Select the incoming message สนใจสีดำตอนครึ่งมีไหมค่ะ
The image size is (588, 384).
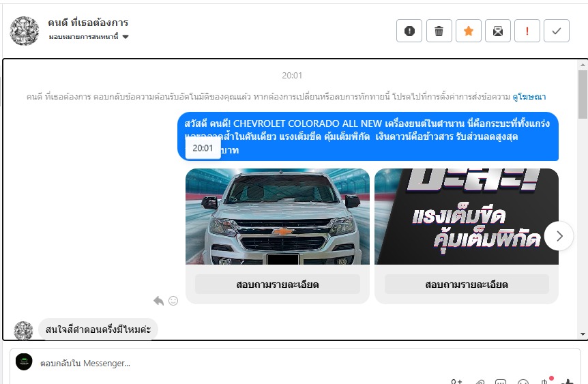click(98, 329)
